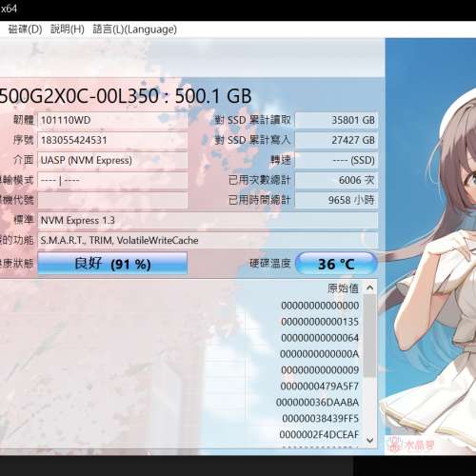Select raw value 000000479A5F7

(x=320, y=387)
